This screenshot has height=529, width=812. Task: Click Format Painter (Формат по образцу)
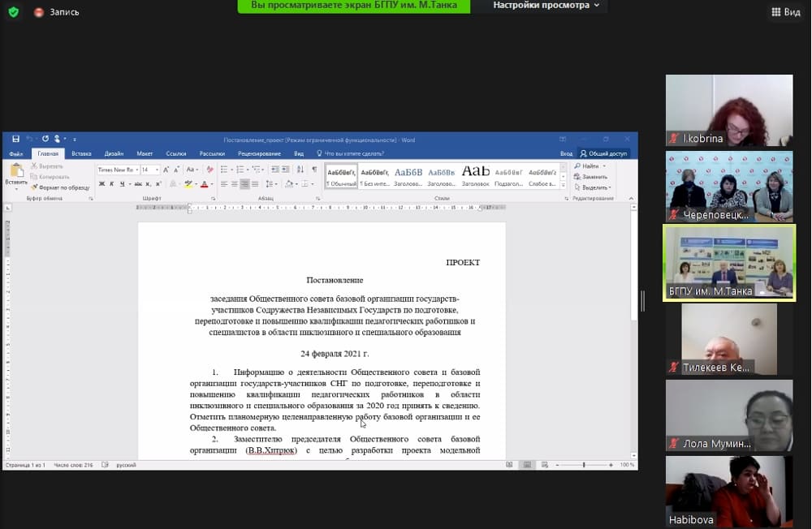(x=60, y=187)
